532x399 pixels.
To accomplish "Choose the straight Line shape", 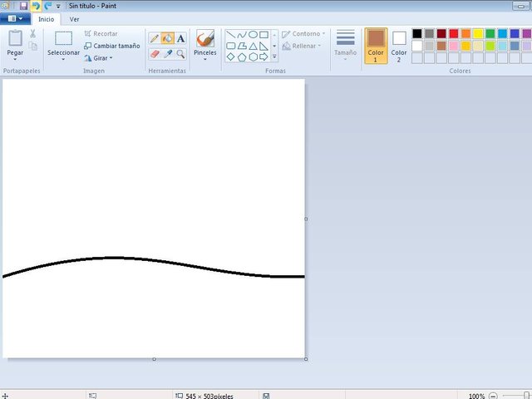I will pos(231,34).
